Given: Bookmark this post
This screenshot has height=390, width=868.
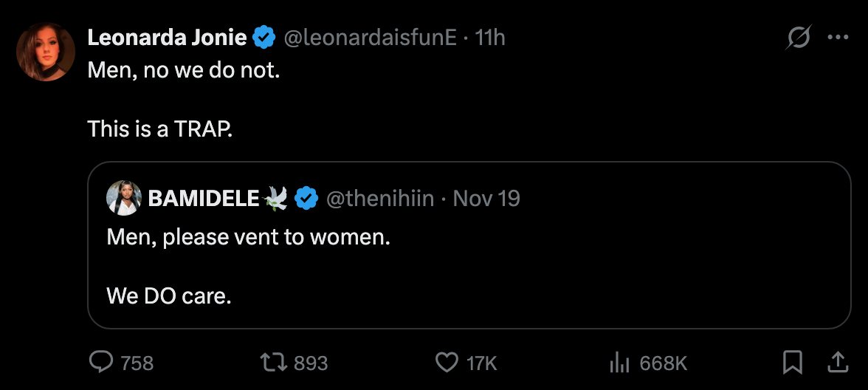Looking at the screenshot, I should coord(792,362).
